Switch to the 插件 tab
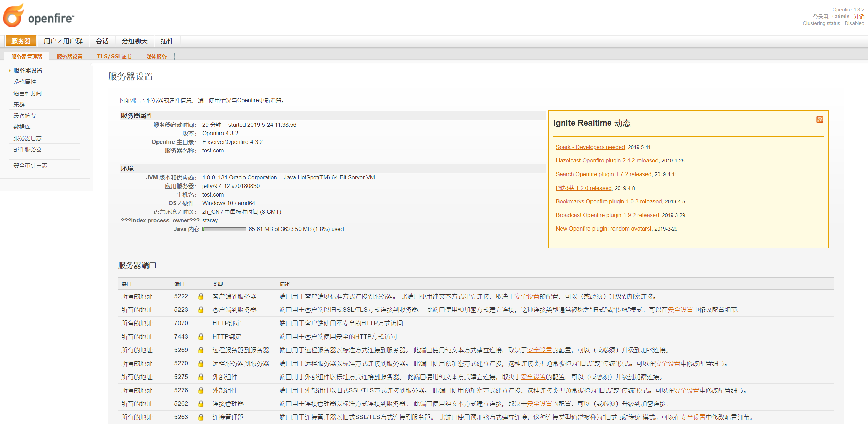 point(166,41)
